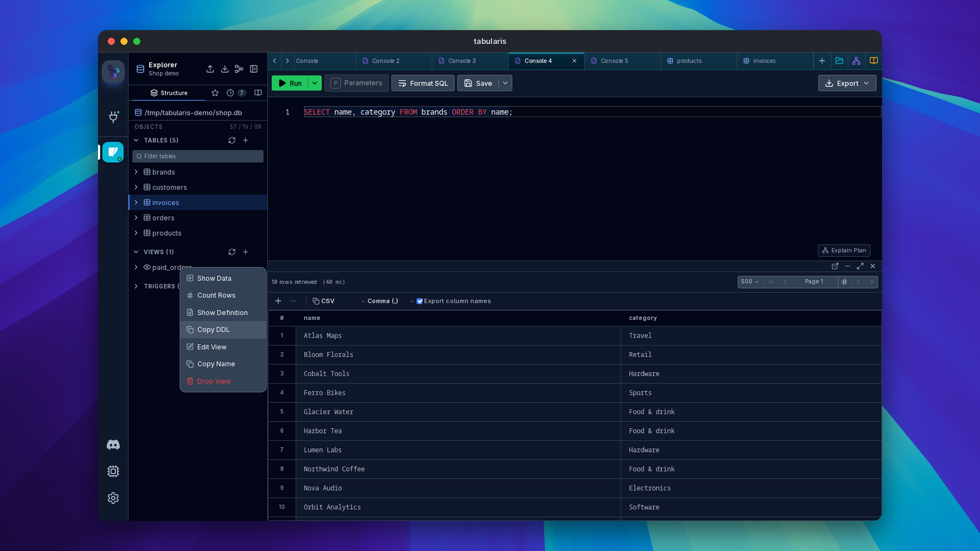The image size is (980, 551).
Task: Click the schema diagram icon in Explorer header
Action: pos(239,69)
